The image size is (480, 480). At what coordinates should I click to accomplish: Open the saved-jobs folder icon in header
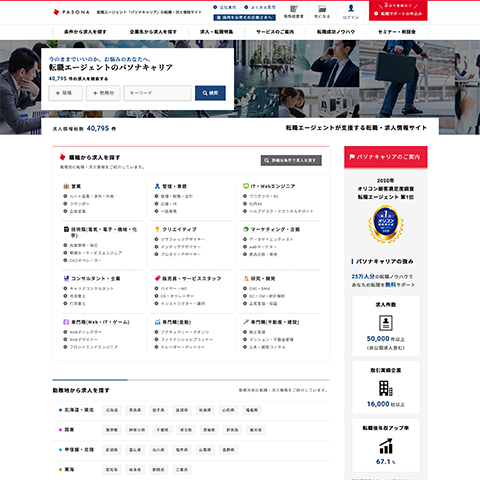coord(322,9)
